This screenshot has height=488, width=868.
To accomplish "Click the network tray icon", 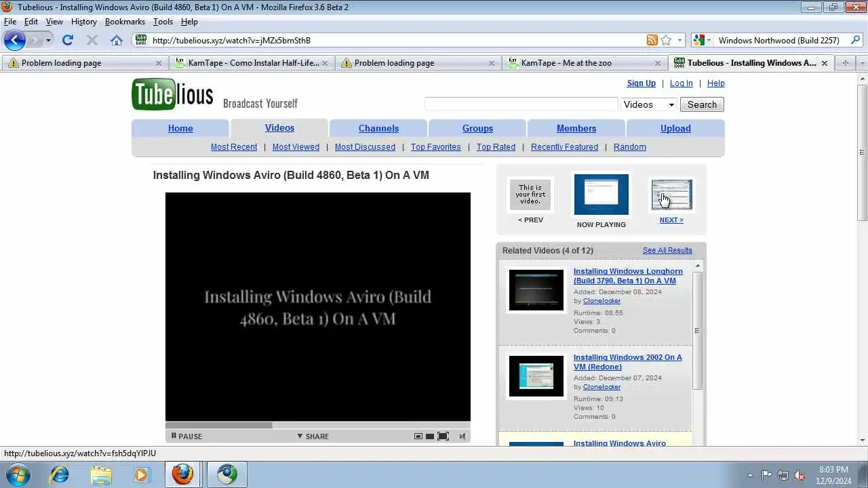I will pos(783,475).
